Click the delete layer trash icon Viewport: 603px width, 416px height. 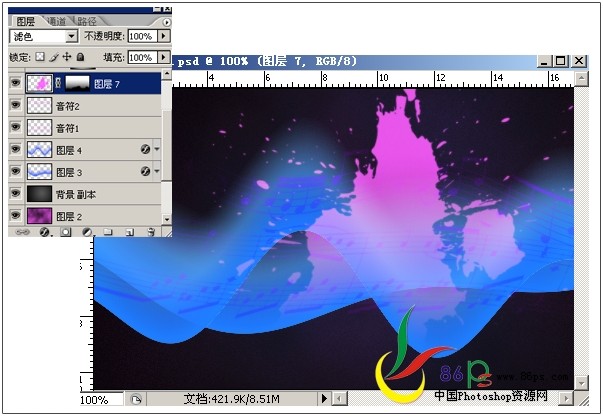pyautogui.click(x=151, y=232)
